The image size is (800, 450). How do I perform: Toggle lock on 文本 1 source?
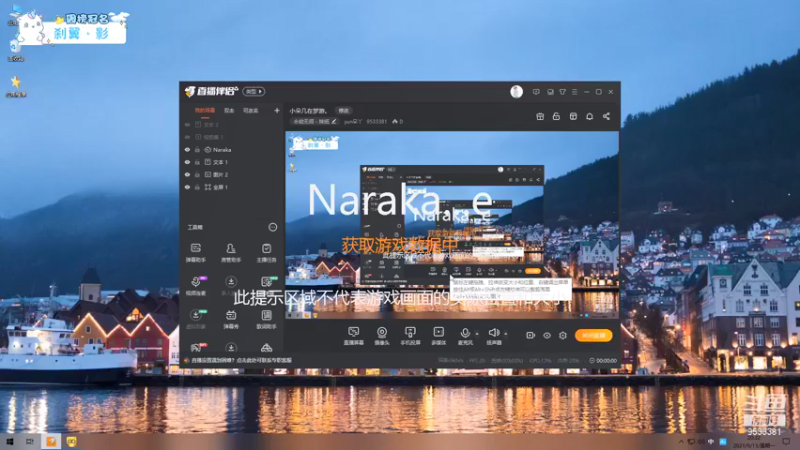pyautogui.click(x=197, y=162)
